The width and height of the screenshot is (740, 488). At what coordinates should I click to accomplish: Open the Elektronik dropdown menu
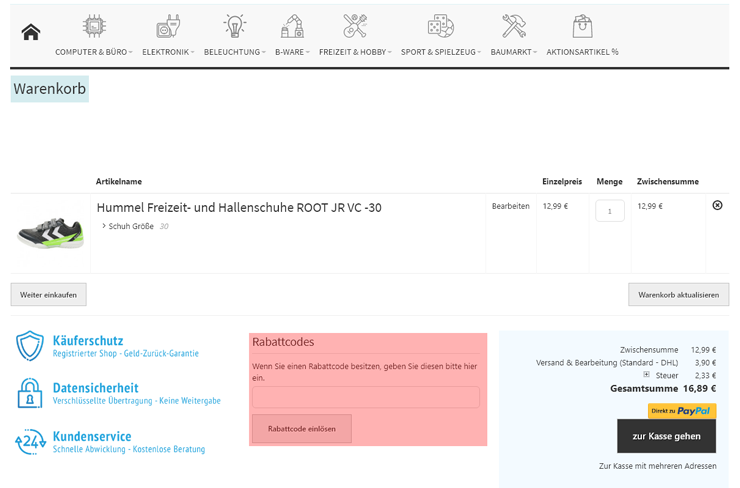[x=168, y=52]
